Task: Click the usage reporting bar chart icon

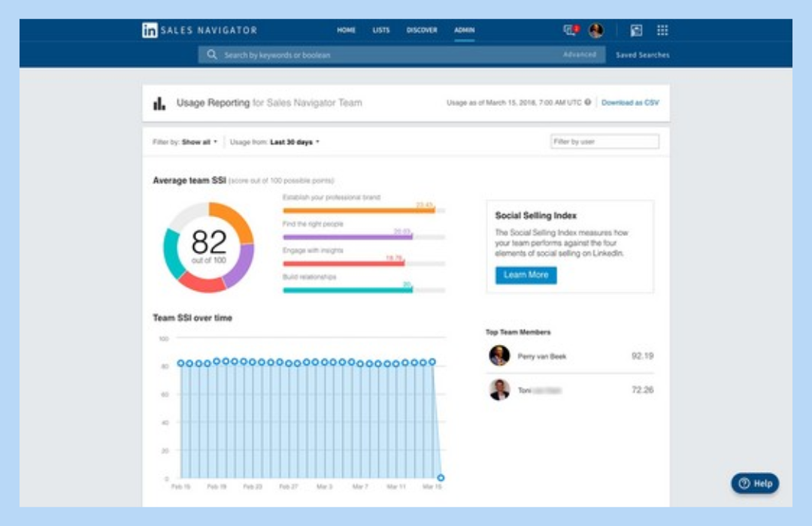Action: tap(159, 103)
